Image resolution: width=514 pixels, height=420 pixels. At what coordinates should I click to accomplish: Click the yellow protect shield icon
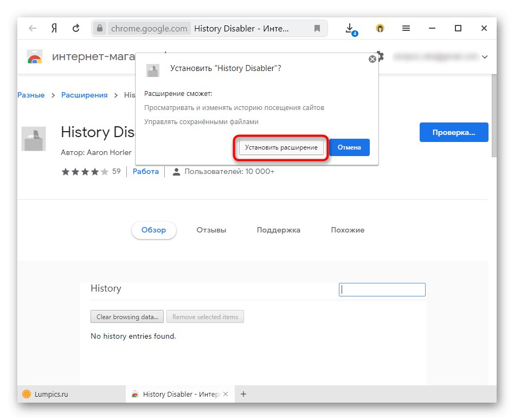pyautogui.click(x=381, y=28)
